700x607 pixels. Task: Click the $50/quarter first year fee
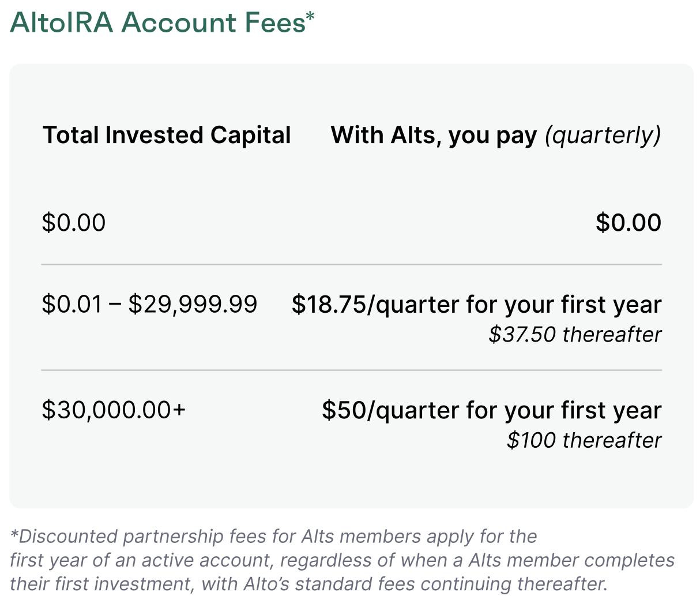click(491, 410)
